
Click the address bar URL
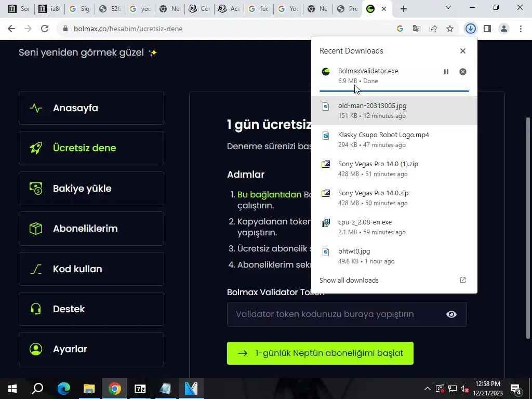coord(128,29)
